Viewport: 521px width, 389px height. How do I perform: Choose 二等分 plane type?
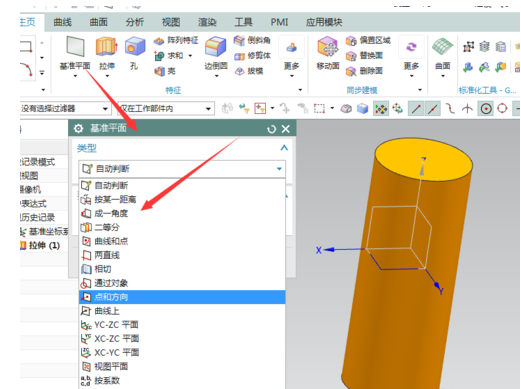182,227
